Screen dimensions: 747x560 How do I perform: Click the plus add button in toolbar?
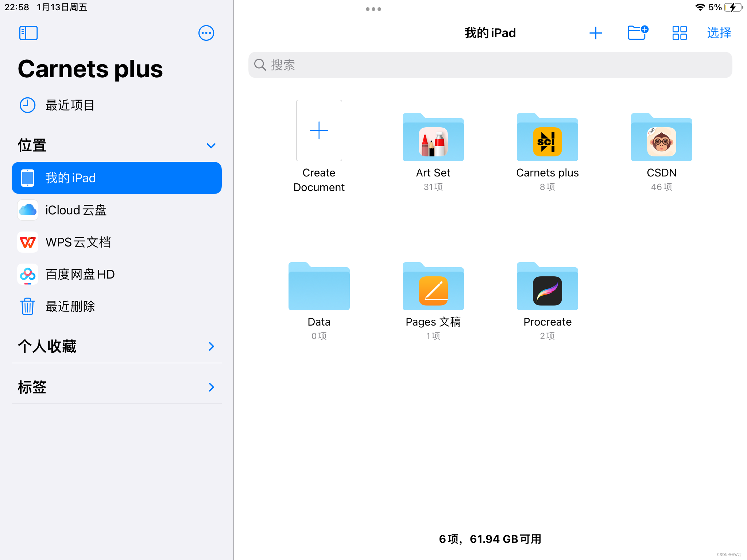pyautogui.click(x=596, y=33)
